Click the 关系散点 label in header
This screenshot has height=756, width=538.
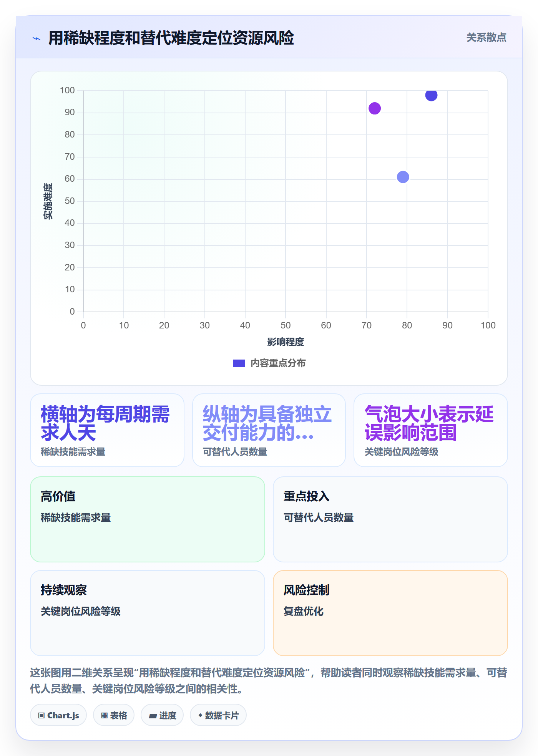(486, 38)
